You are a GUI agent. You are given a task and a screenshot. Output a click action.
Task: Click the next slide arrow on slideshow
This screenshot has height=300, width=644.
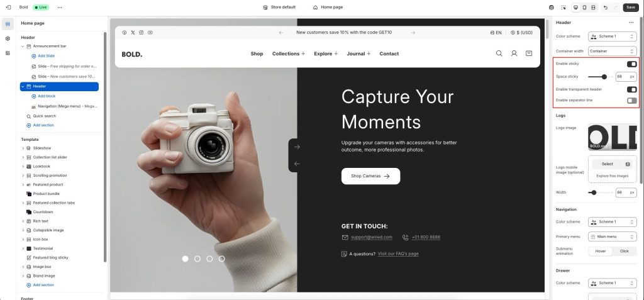(x=297, y=147)
